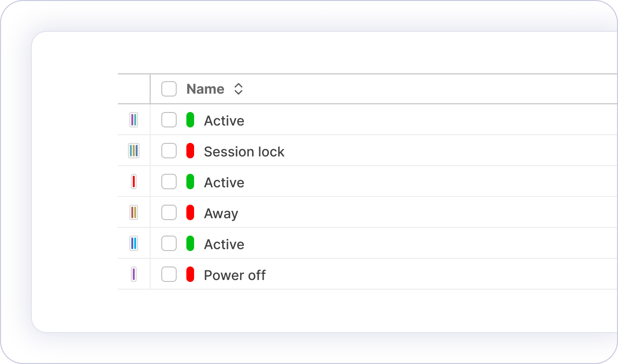The image size is (618, 364).
Task: Click the Name column header label
Action: coord(205,89)
